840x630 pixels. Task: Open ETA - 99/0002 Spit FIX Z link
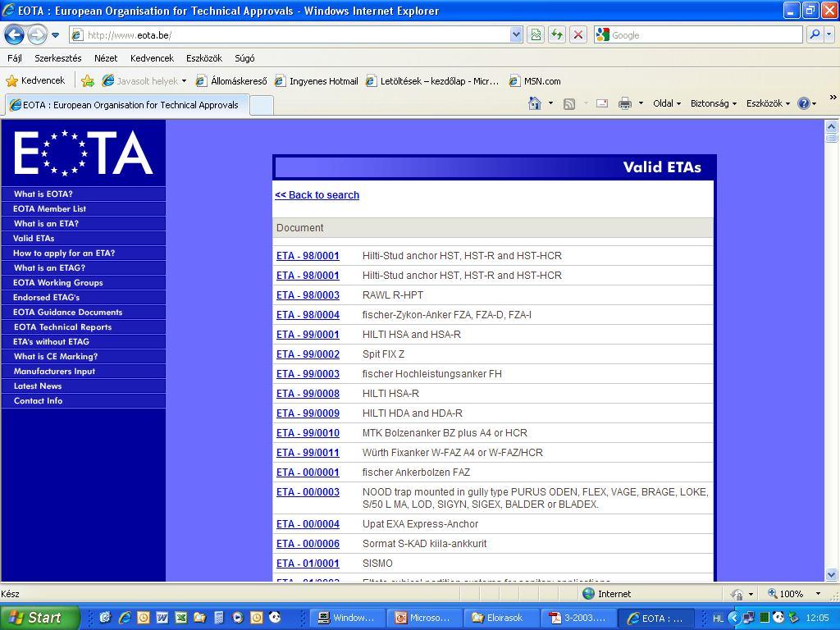pyautogui.click(x=308, y=354)
